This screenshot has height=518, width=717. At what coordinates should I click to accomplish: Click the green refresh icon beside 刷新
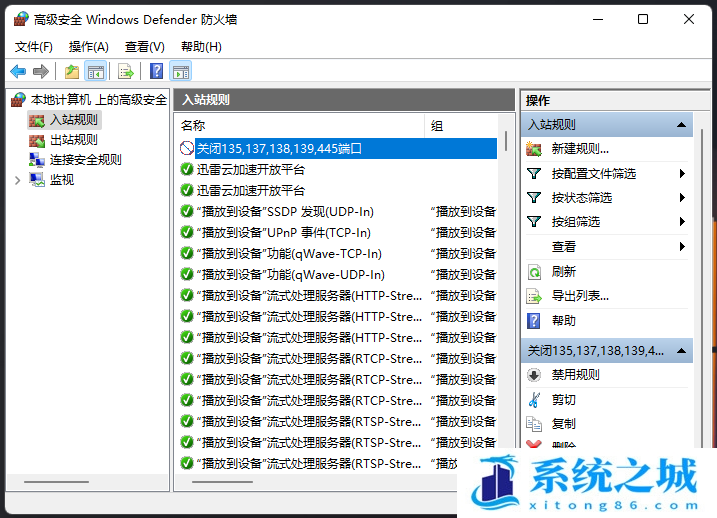[534, 272]
